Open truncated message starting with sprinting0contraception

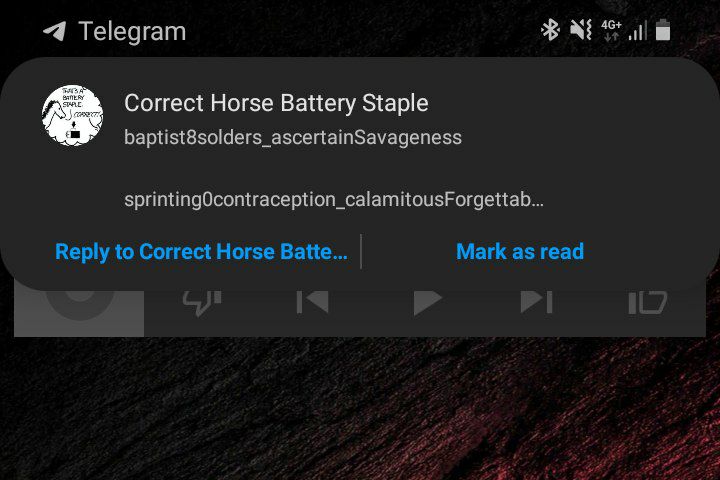(334, 199)
